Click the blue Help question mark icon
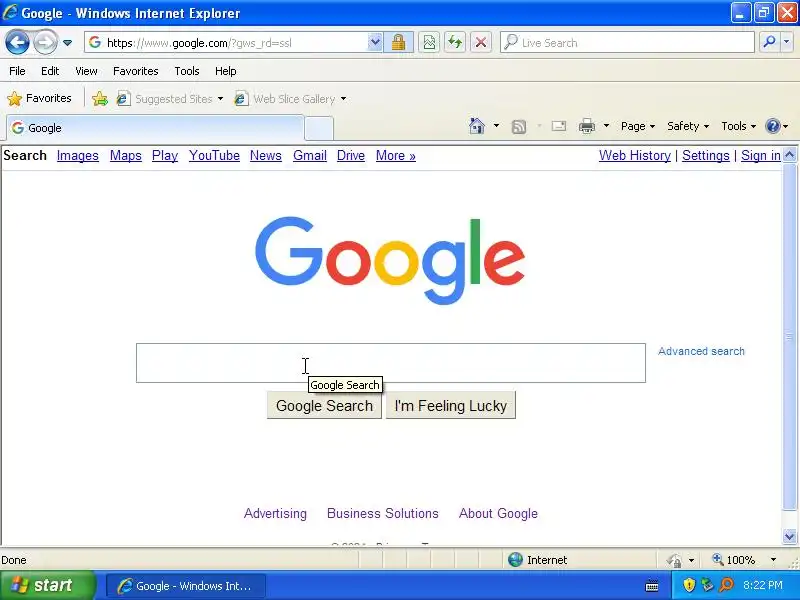 [773, 126]
